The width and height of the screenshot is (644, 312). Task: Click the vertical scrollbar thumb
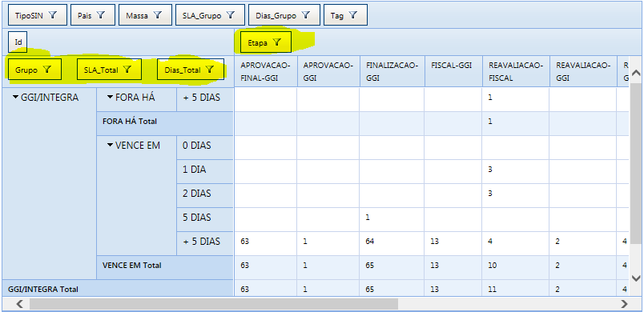click(636, 164)
